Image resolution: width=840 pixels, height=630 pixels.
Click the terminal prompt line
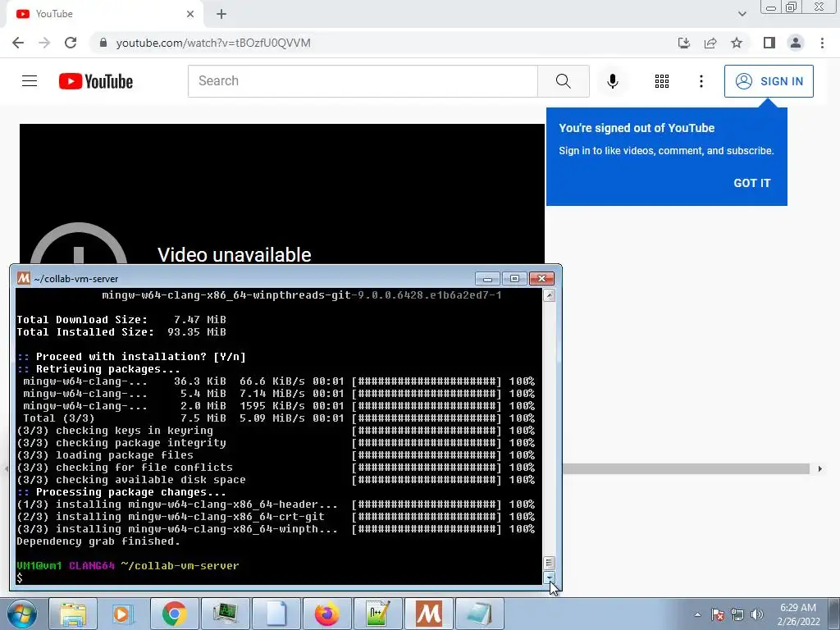(x=128, y=566)
